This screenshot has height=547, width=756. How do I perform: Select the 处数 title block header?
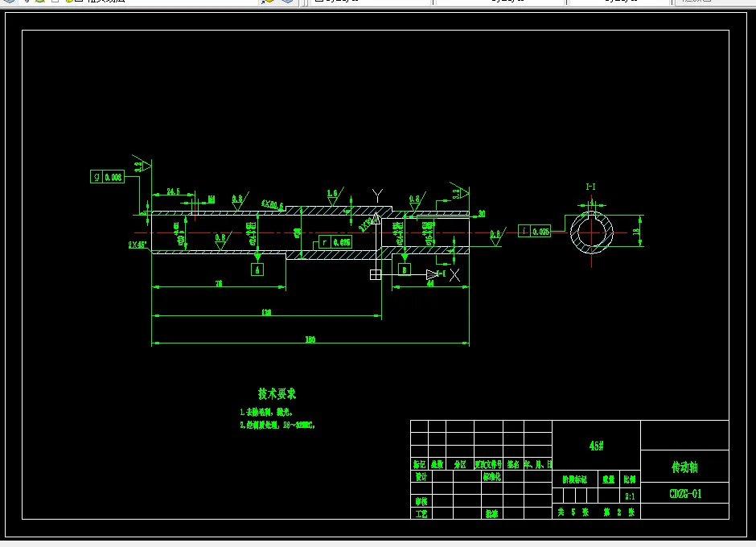tap(438, 464)
